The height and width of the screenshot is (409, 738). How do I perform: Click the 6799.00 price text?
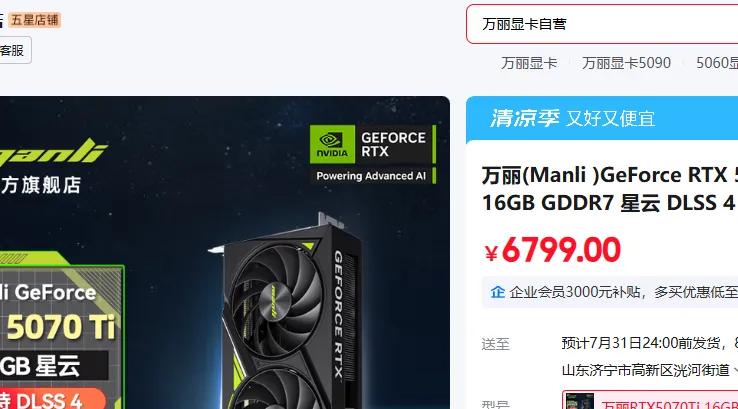coord(561,249)
